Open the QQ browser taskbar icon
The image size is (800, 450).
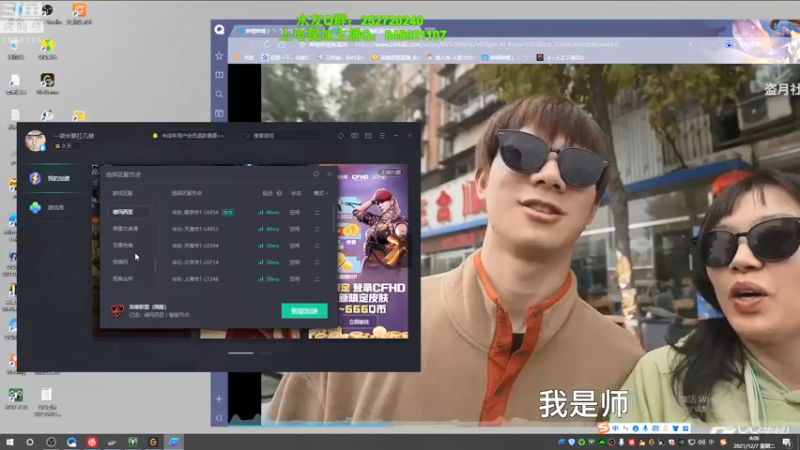coord(71,442)
